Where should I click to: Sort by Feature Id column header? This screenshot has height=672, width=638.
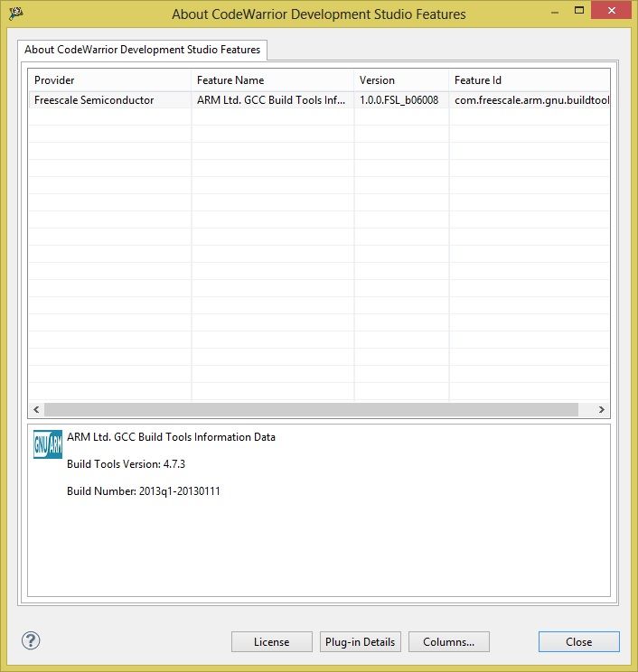(x=529, y=80)
